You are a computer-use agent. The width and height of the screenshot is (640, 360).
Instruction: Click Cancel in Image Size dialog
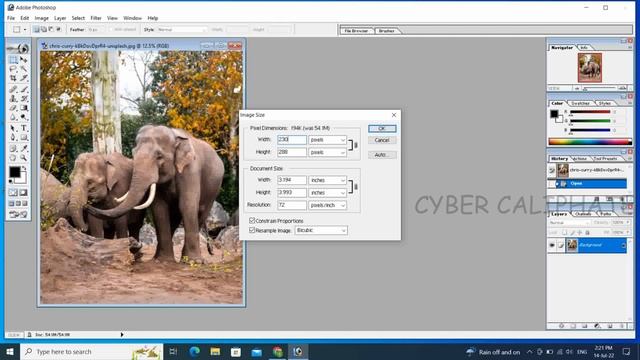click(382, 140)
